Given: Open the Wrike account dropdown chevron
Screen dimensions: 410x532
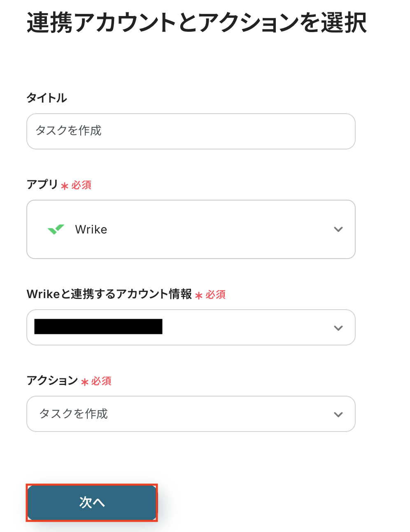Looking at the screenshot, I should pos(338,328).
